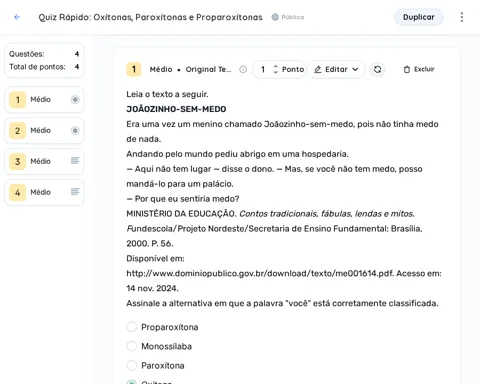Select the Paroxítona radio option
Viewport: 480px width, 384px height.
click(132, 366)
